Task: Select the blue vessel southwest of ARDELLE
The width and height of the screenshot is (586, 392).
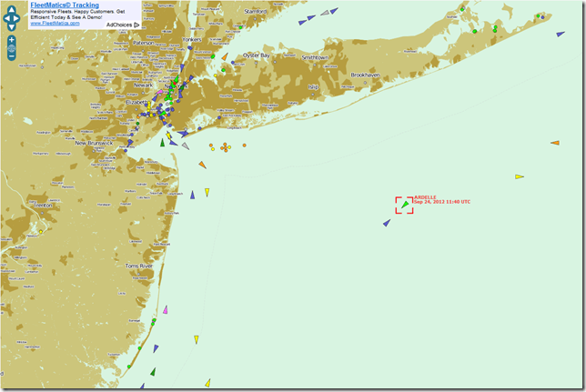Action: tap(387, 222)
